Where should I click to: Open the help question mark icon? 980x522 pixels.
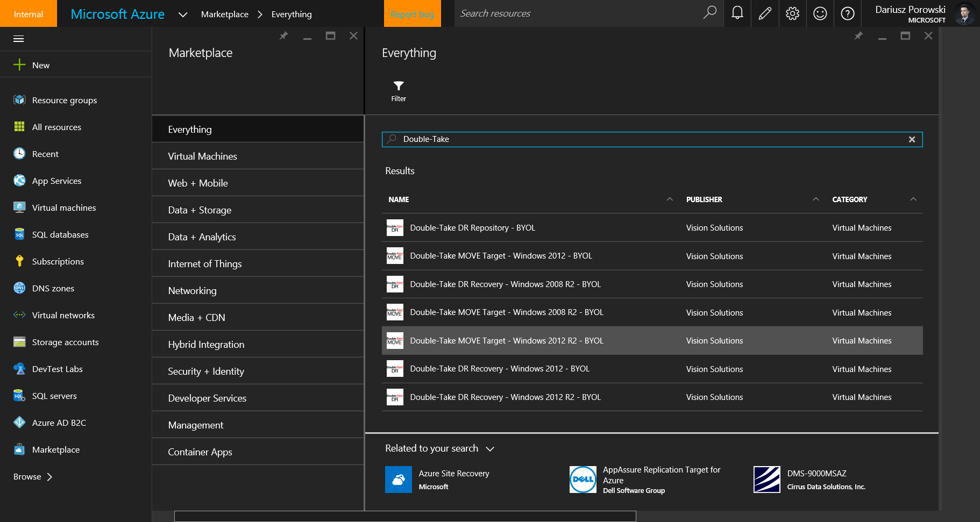pyautogui.click(x=848, y=13)
